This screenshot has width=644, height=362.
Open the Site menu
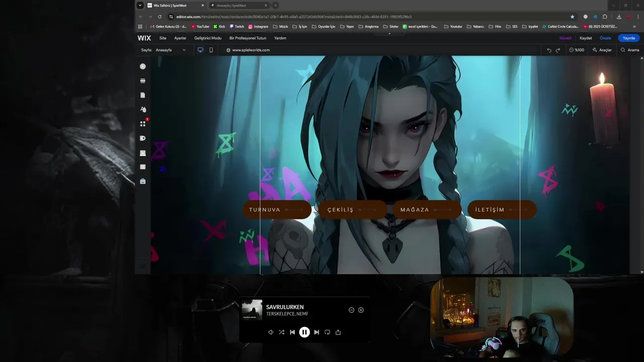pos(163,38)
